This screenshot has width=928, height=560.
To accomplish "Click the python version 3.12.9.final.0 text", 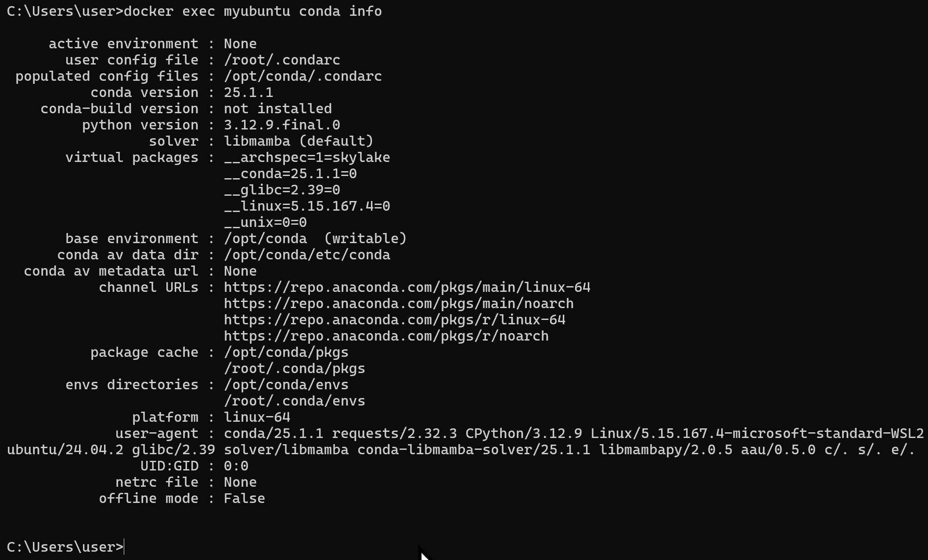I will 282,125.
